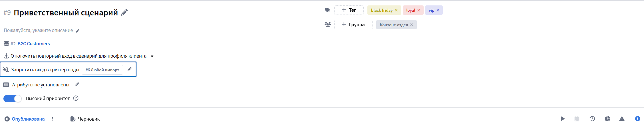644x128 pixels.
Task: Open more options next to Опубликована
Action: 53,119
